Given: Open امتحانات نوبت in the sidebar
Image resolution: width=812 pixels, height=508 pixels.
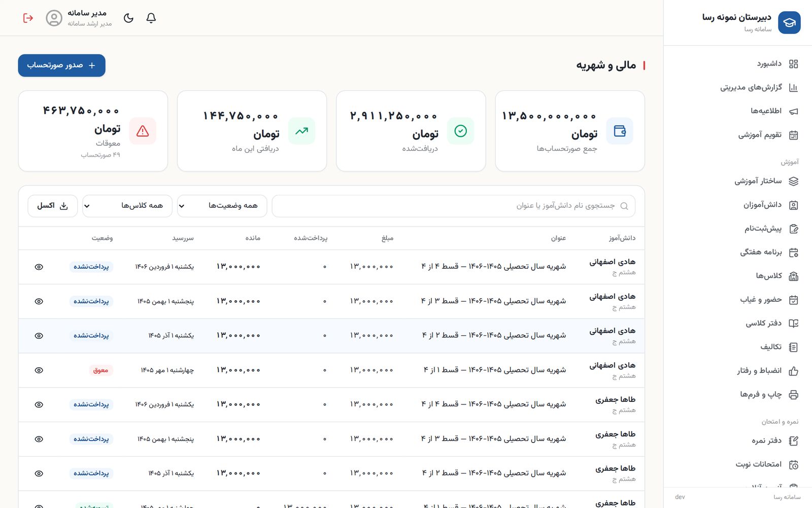Looking at the screenshot, I should [x=738, y=464].
